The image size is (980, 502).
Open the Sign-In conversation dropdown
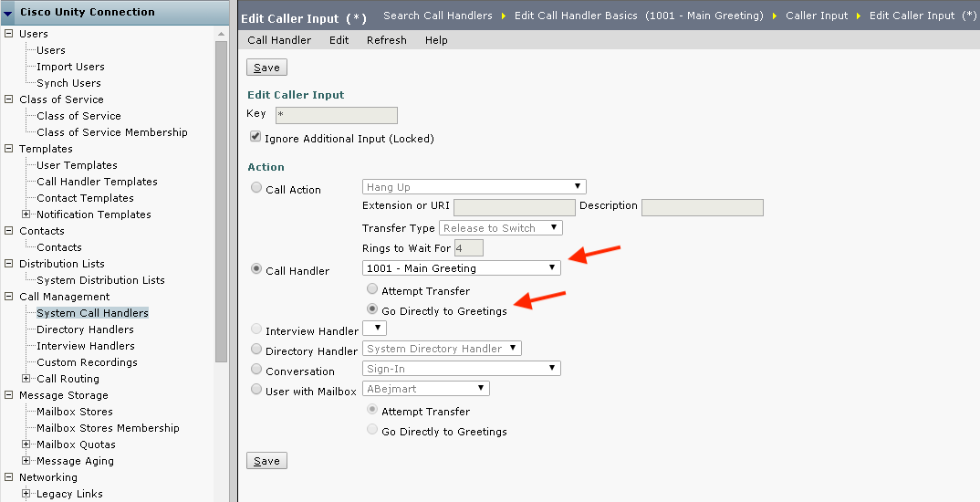(462, 369)
